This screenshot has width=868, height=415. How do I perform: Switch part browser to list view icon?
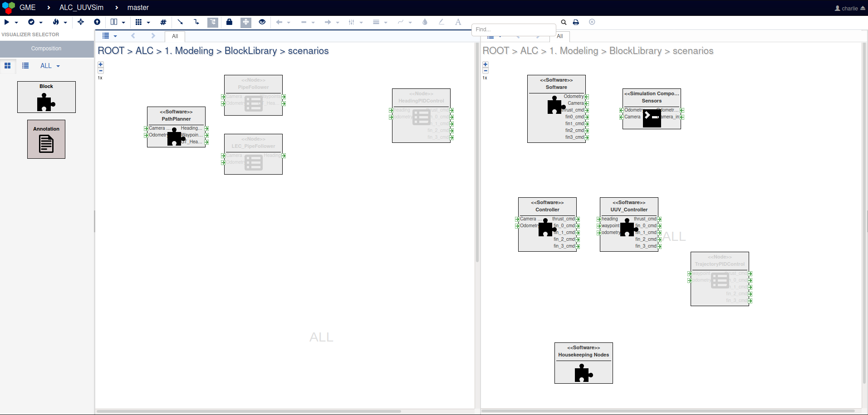(x=25, y=66)
